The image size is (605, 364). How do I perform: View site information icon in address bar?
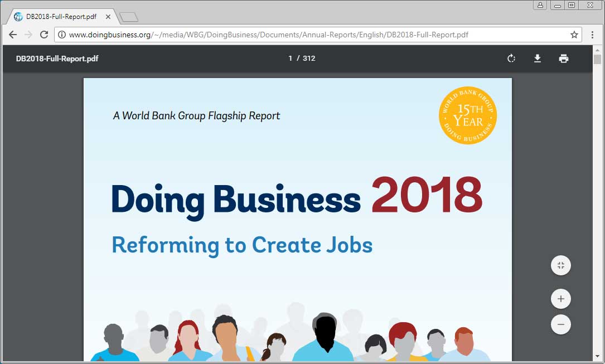pos(62,35)
